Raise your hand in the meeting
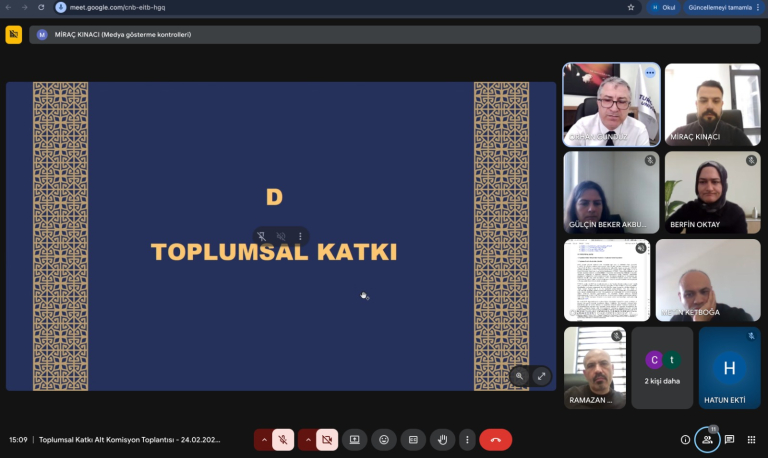This screenshot has width=768, height=458. 441,439
